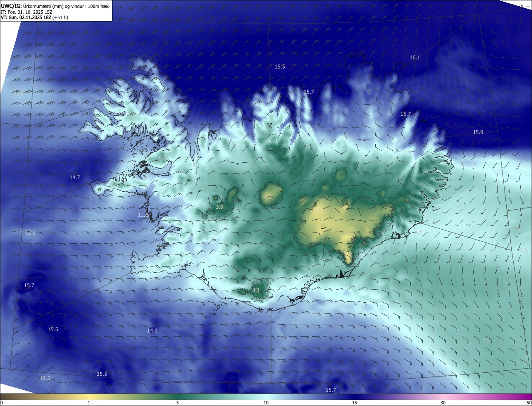Viewport: 532px width, 406px height.
Task: Click the 16.1 value label
Action: click(415, 58)
